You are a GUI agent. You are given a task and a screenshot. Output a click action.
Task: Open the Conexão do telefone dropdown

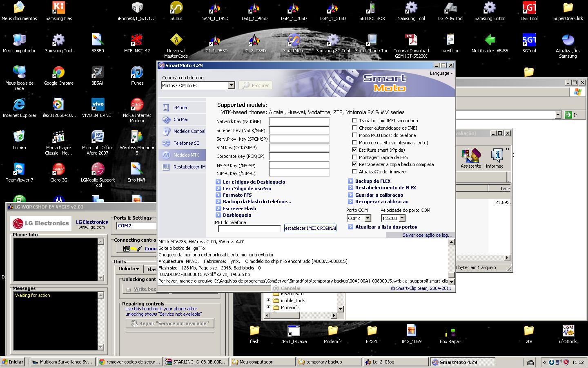231,85
